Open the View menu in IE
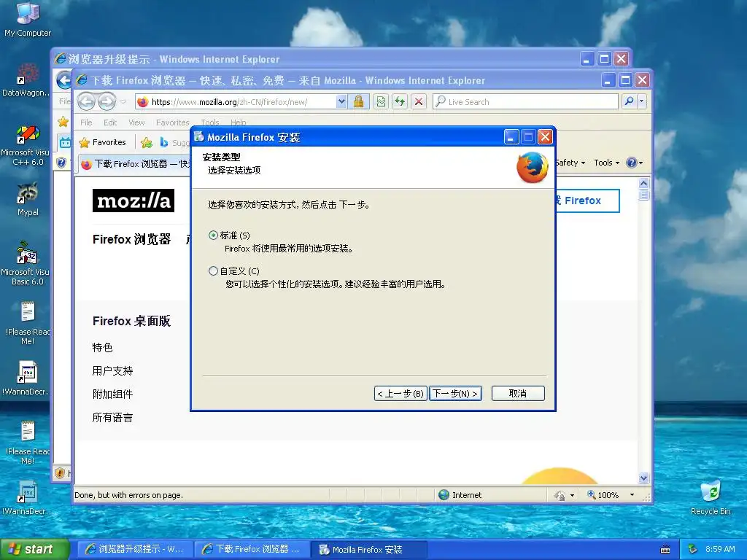747x560 pixels. pos(136,122)
